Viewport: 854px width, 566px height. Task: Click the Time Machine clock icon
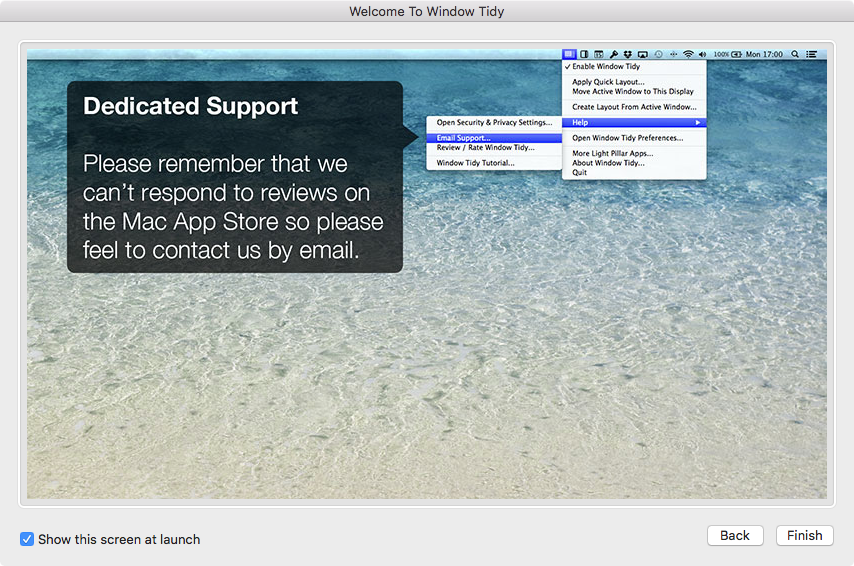[x=658, y=54]
